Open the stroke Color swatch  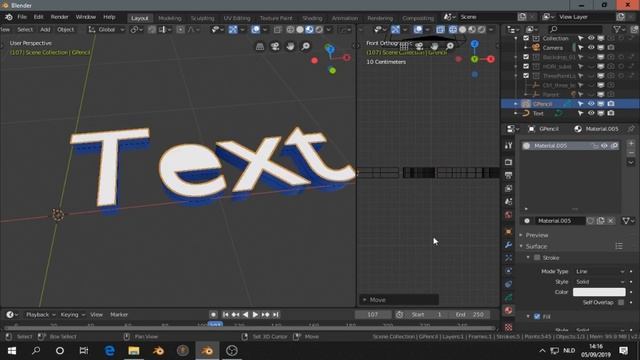[x=599, y=292]
